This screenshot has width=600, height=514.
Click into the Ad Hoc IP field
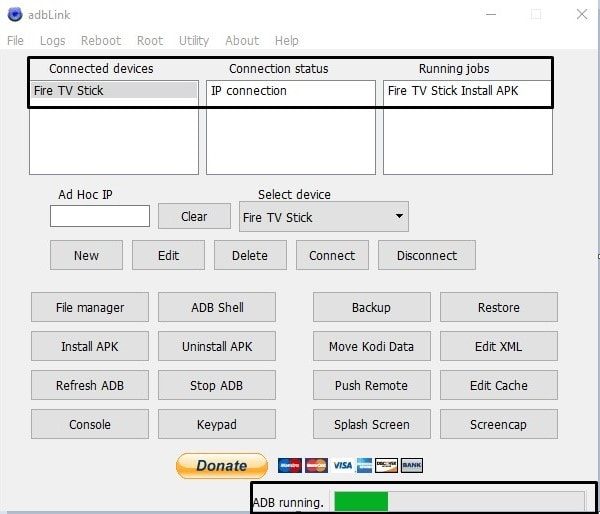point(99,216)
